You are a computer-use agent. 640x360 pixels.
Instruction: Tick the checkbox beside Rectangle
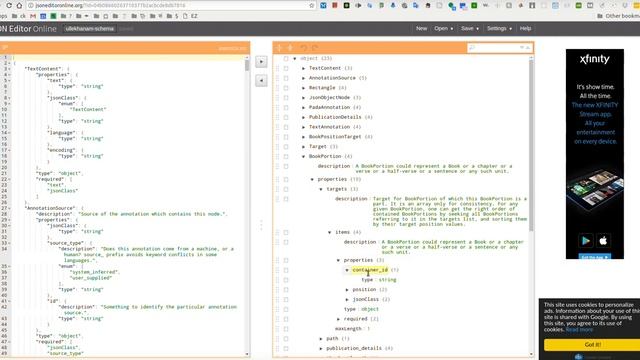click(286, 88)
